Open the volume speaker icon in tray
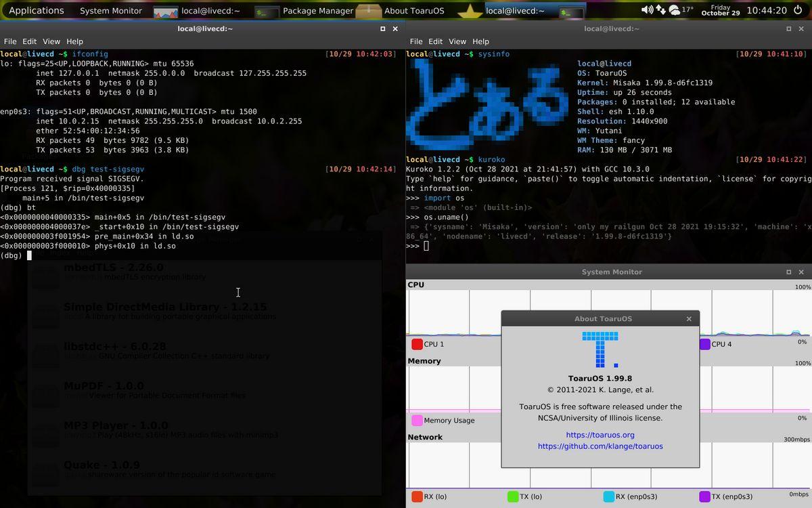This screenshot has width=812, height=508. click(x=647, y=10)
